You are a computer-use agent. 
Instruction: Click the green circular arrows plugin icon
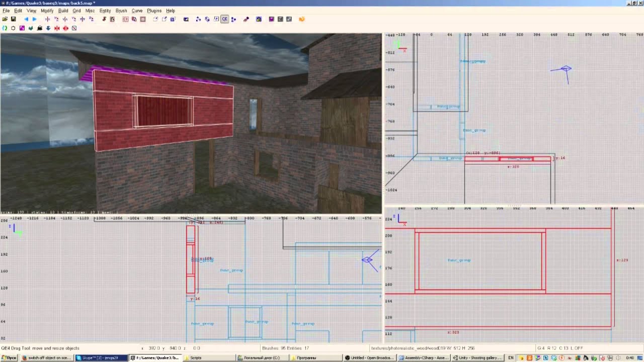(x=5, y=28)
